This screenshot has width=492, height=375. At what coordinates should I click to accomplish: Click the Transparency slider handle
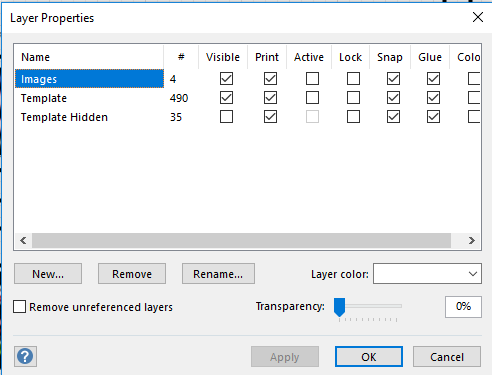339,307
